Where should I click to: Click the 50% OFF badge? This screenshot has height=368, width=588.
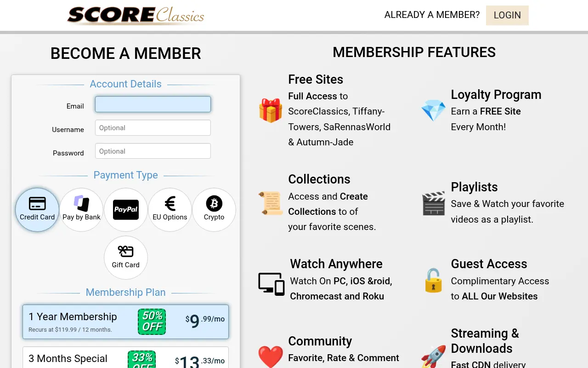point(152,322)
